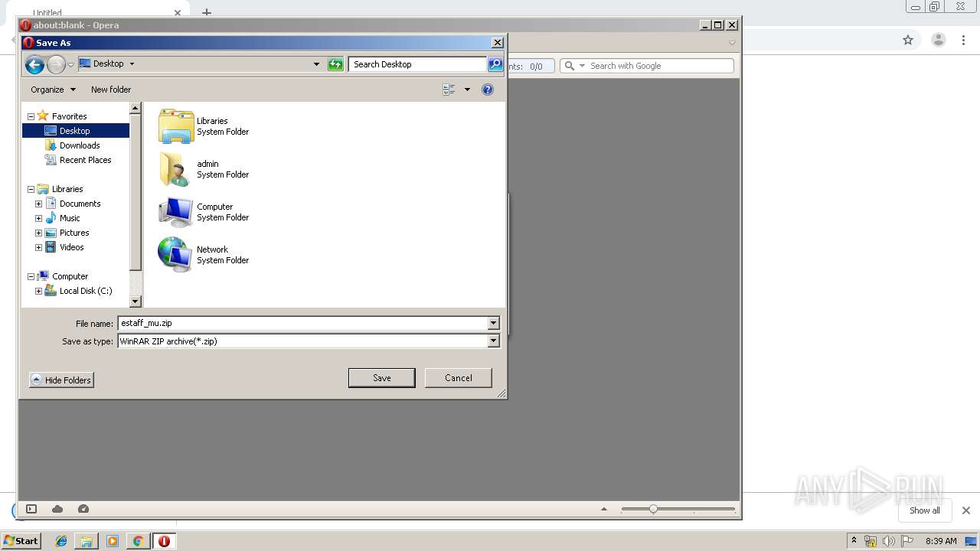The image size is (980, 551).
Task: Expand the Documents library node
Action: tap(39, 204)
